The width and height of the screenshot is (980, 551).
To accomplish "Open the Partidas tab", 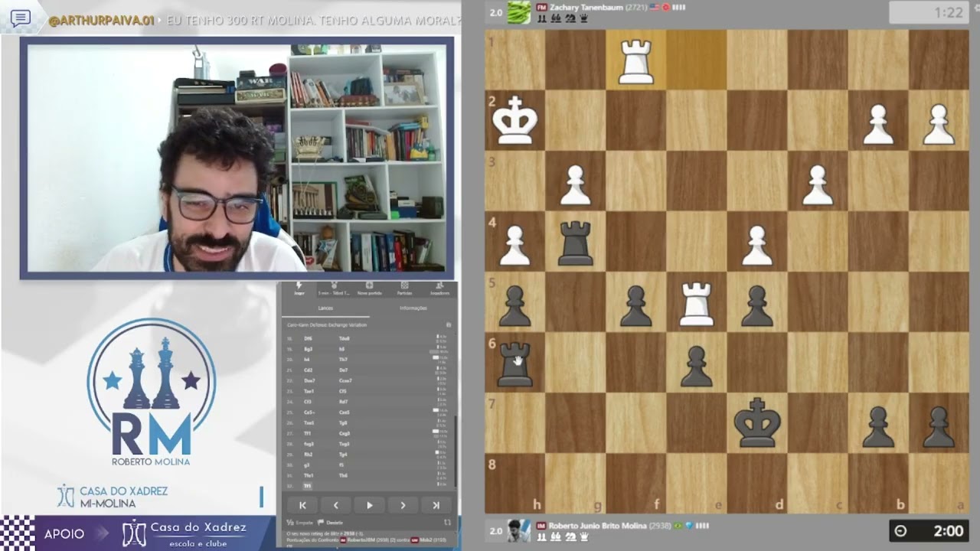I will pyautogui.click(x=404, y=289).
